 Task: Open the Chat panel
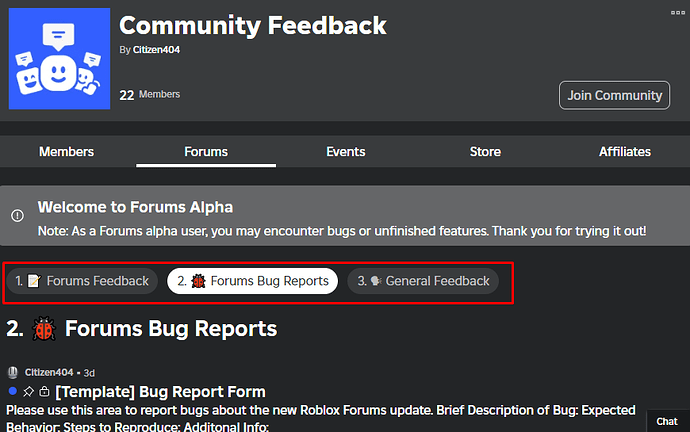pos(667,422)
